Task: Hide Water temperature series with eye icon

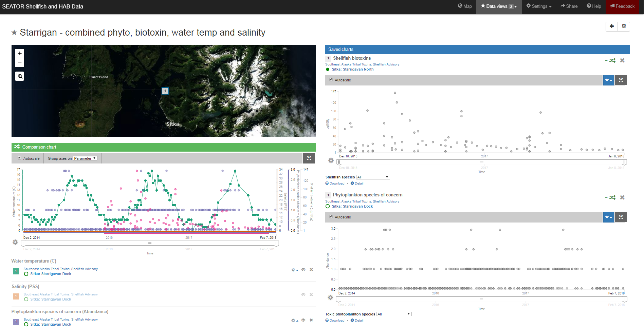Action: point(303,270)
